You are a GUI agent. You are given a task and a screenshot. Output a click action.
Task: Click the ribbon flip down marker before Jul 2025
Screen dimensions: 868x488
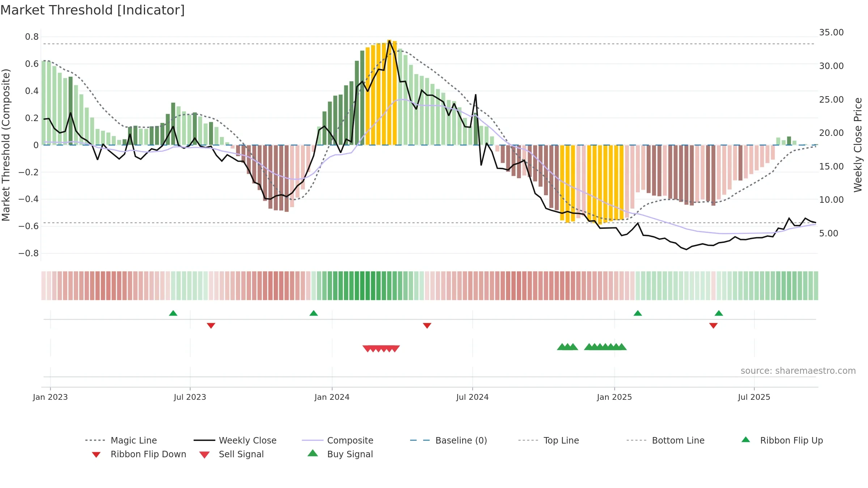[713, 326]
